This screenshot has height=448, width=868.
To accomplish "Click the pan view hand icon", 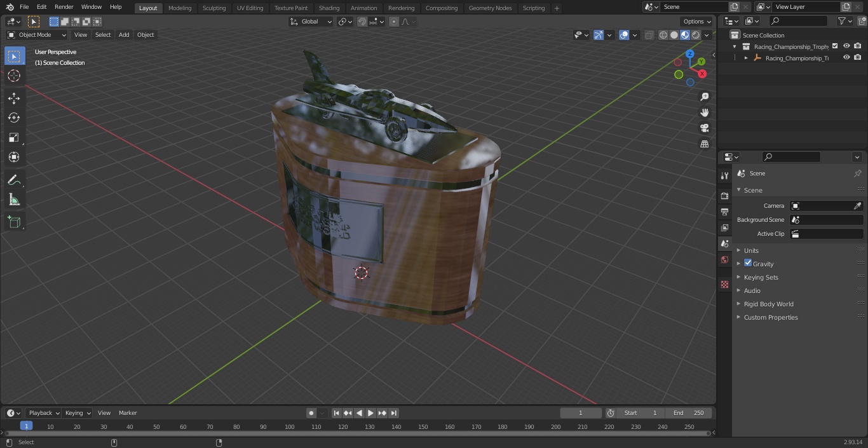I will tap(704, 112).
